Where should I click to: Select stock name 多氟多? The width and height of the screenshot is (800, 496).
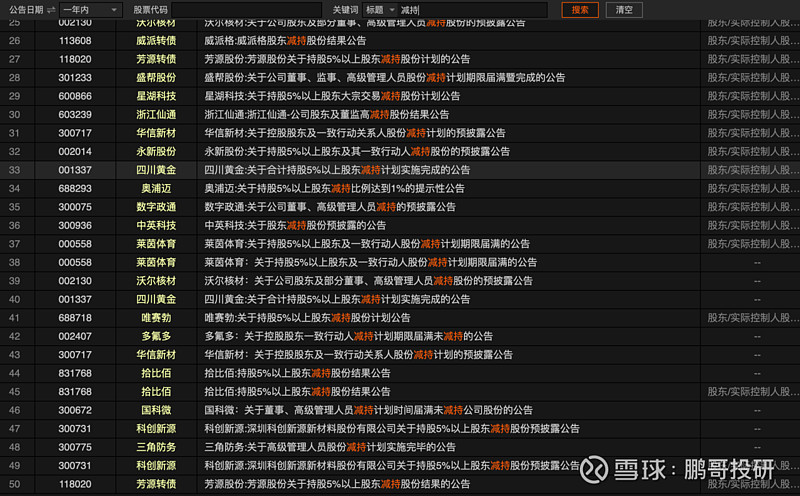click(x=156, y=336)
